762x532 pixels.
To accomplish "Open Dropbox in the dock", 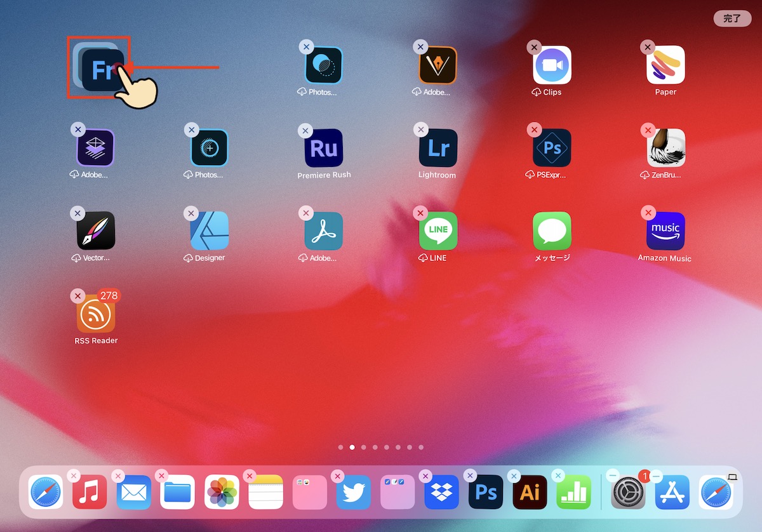I will pos(441,492).
